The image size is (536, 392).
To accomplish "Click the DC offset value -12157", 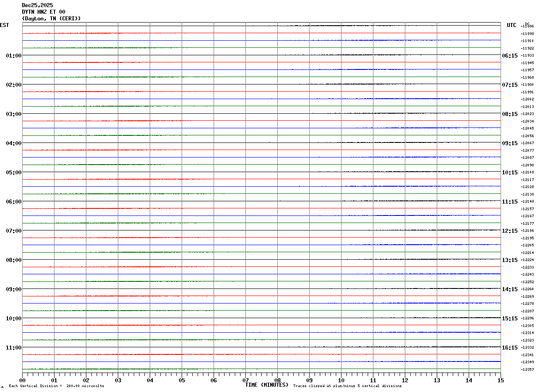I will (527, 209).
